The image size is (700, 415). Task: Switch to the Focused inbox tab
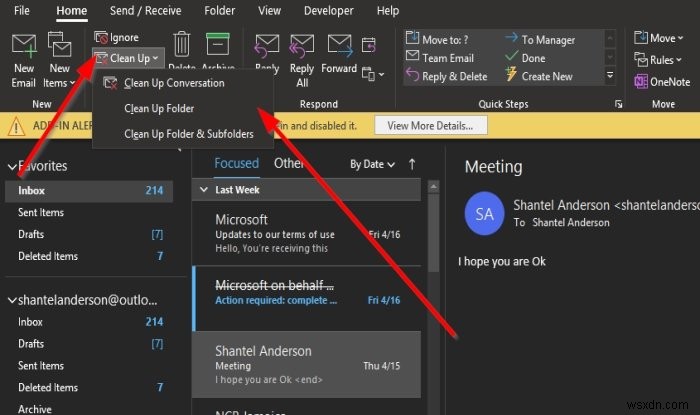(236, 163)
